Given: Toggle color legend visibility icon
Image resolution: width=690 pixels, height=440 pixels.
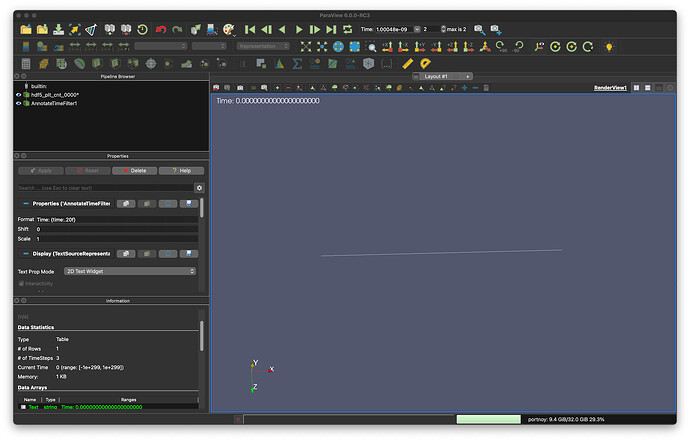Looking at the screenshot, I should point(26,46).
